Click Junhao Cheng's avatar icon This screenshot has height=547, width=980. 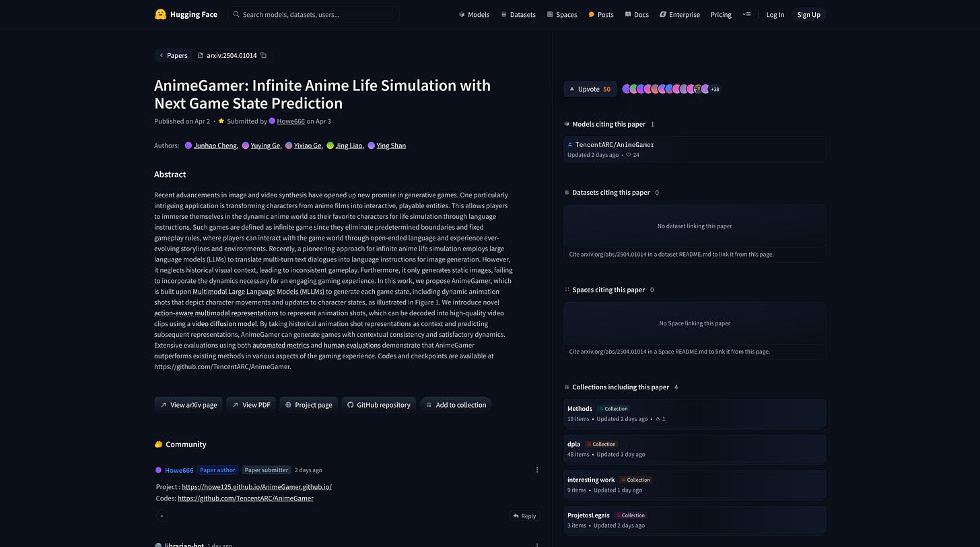(x=188, y=146)
